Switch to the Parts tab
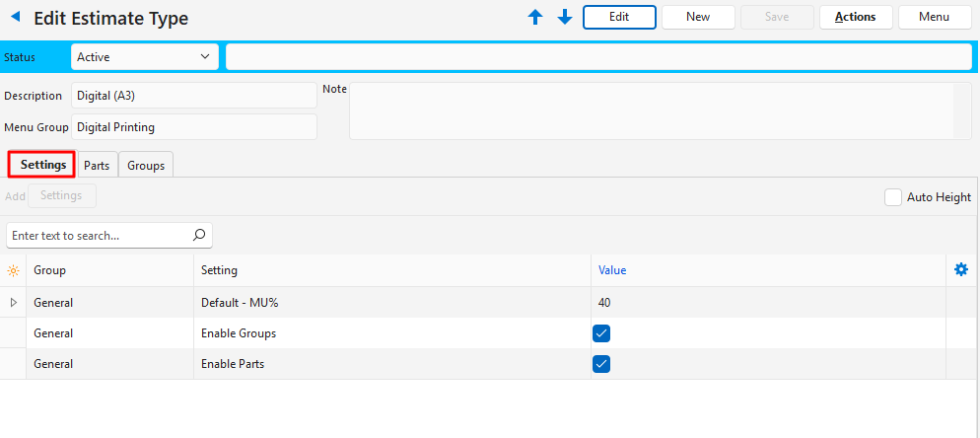This screenshot has width=980, height=438. [x=97, y=166]
